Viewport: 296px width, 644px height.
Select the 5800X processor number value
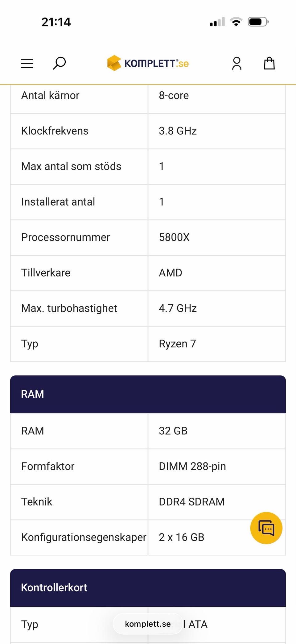[174, 237]
